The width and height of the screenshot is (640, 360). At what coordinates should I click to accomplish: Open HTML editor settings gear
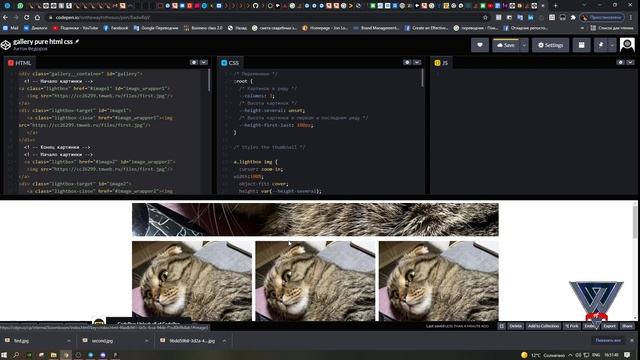pos(194,62)
